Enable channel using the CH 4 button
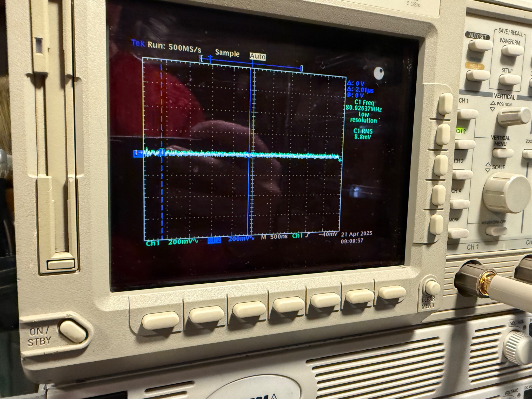 tap(460, 204)
